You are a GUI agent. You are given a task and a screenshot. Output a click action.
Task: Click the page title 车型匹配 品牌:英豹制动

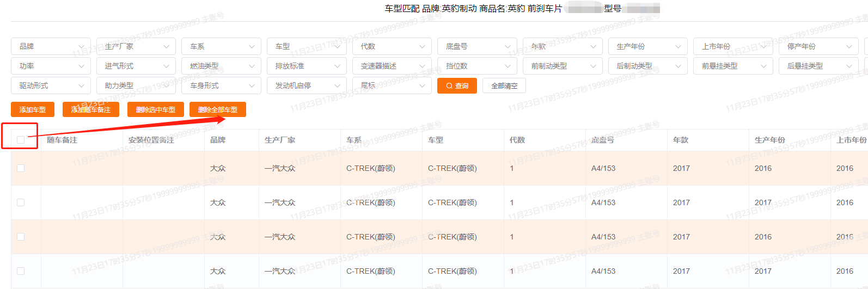pyautogui.click(x=431, y=8)
